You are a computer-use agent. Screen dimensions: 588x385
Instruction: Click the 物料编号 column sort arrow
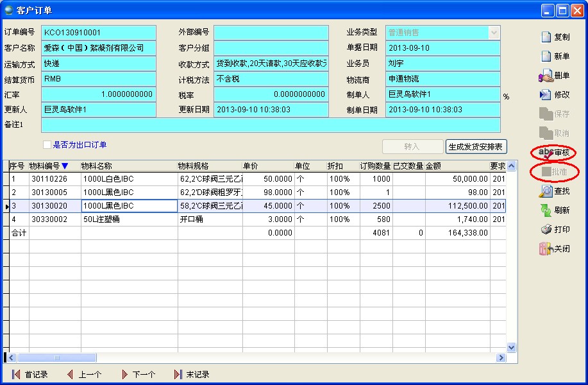[64, 166]
